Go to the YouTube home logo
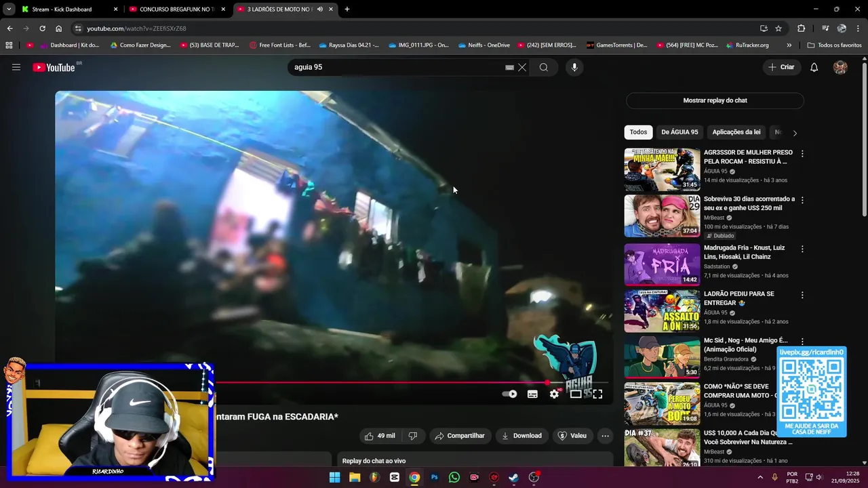This screenshot has width=868, height=488. point(54,67)
